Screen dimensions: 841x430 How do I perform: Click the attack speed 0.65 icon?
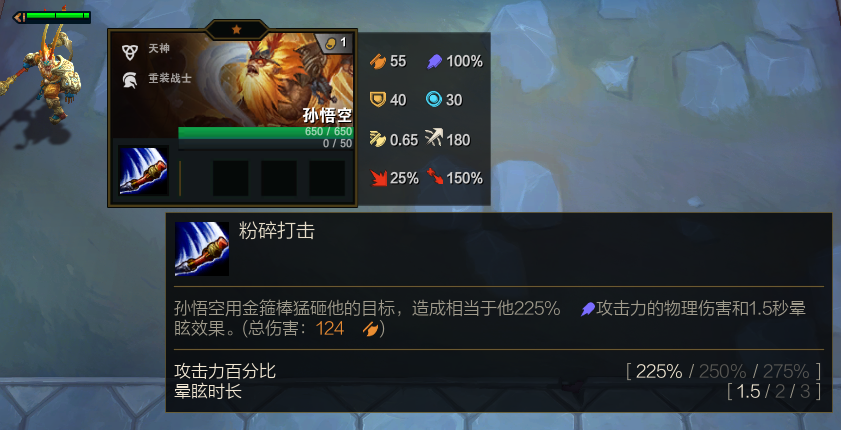click(378, 139)
